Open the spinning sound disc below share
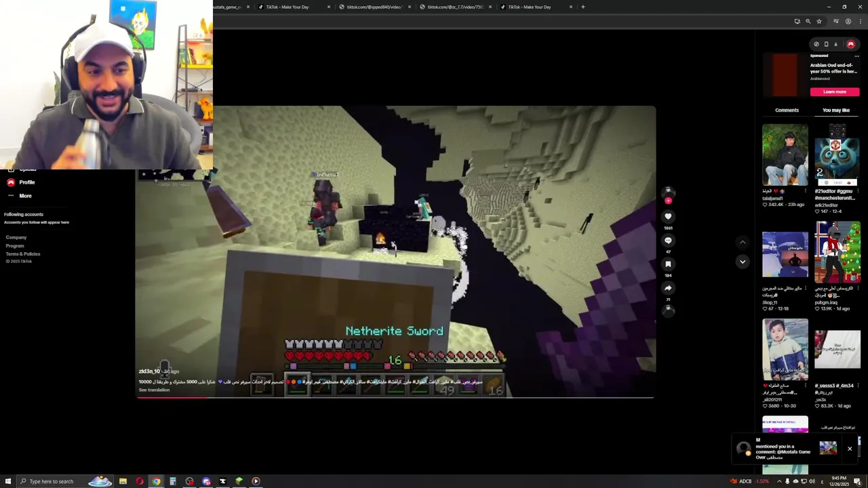Viewport: 868px width, 488px height. click(x=668, y=310)
